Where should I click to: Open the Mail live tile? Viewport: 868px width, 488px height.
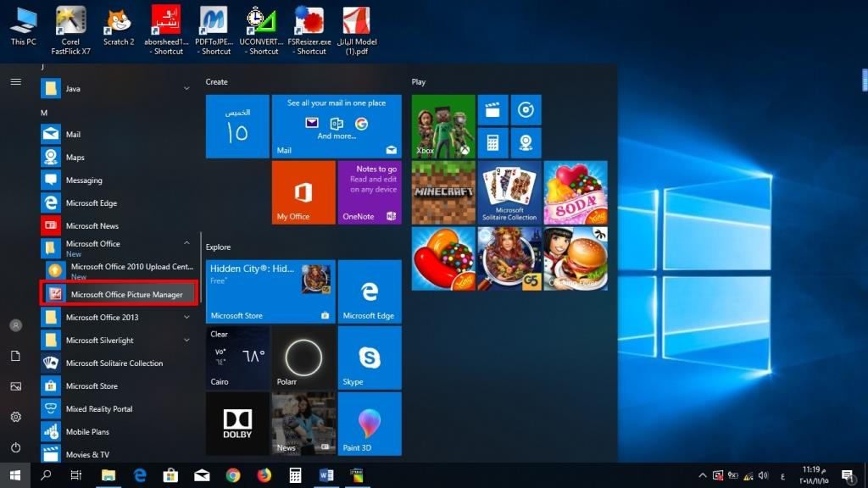[x=337, y=126]
